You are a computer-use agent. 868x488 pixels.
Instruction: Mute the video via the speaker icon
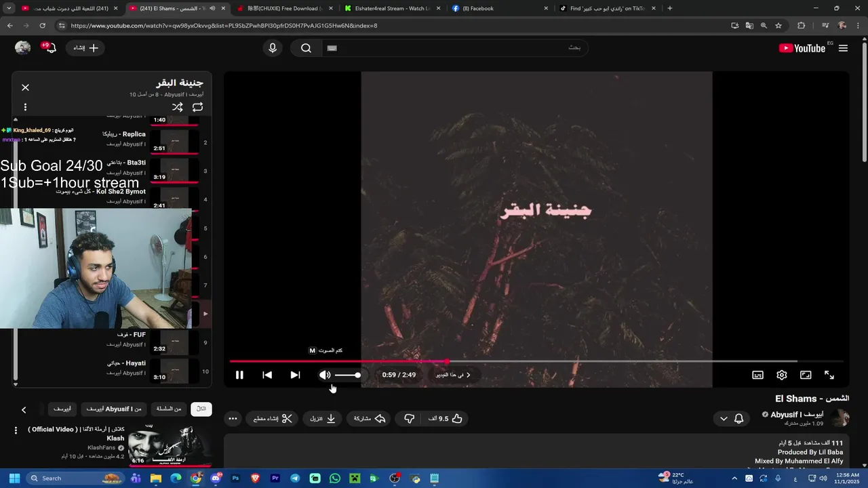point(325,375)
